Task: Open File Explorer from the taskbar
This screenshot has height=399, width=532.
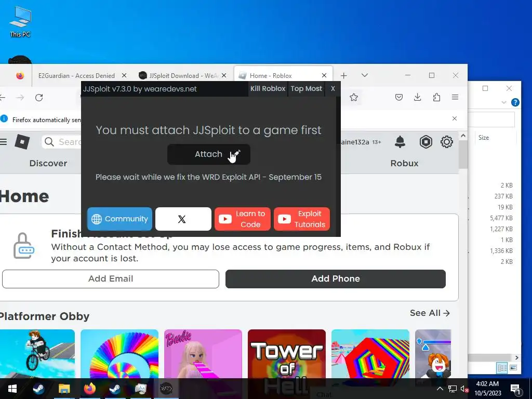Action: (x=64, y=389)
